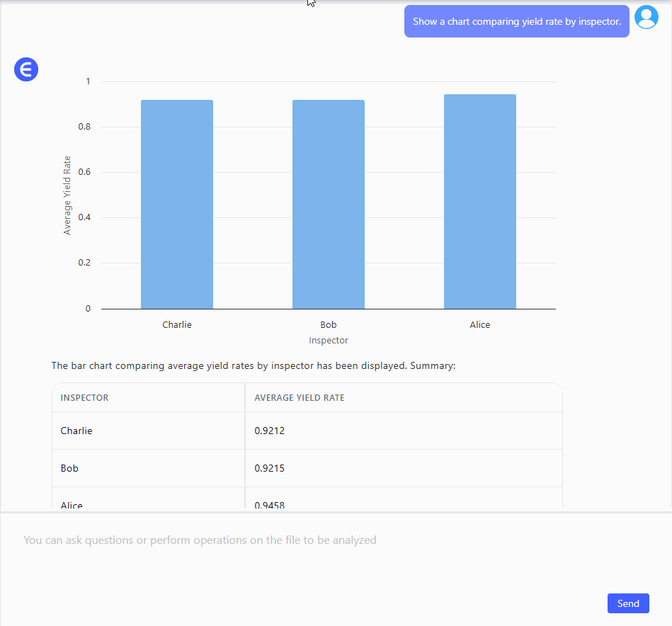Viewport: 672px width, 626px height.
Task: Click the chart summary text line
Action: 254,366
